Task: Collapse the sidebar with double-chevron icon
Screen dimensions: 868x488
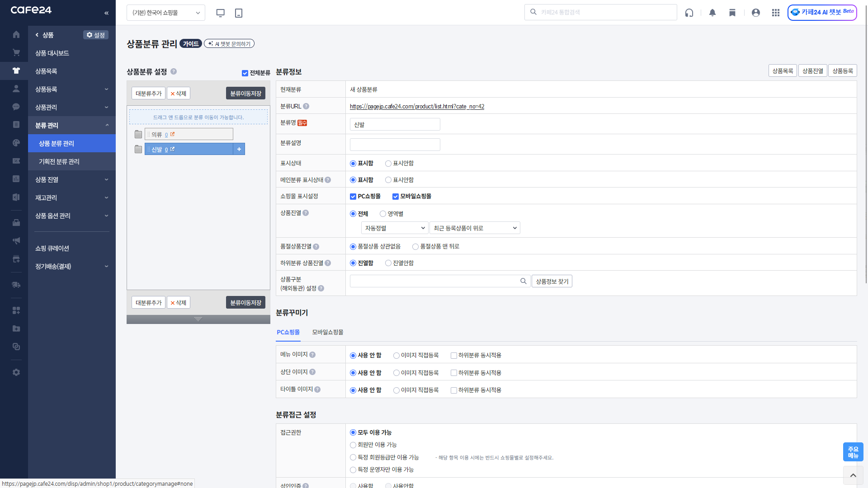Action: (106, 13)
